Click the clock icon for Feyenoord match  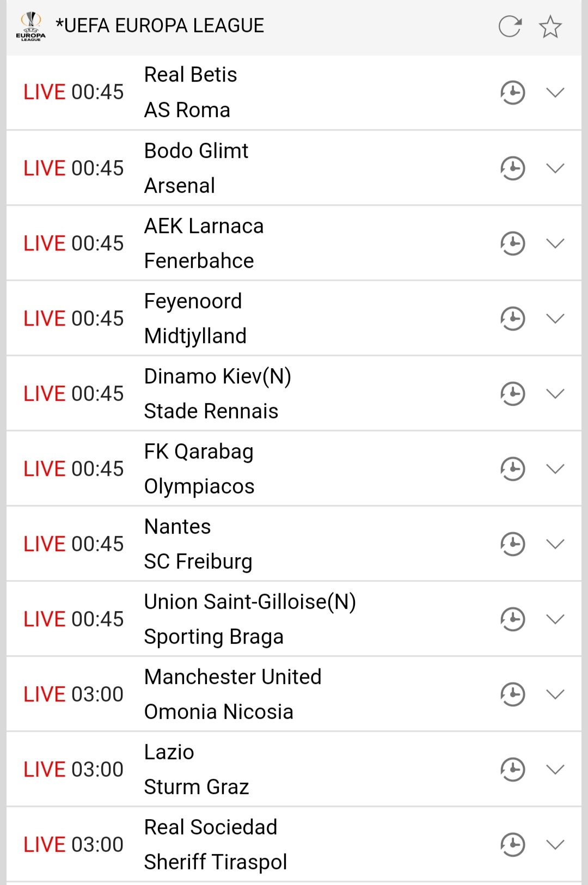[512, 318]
